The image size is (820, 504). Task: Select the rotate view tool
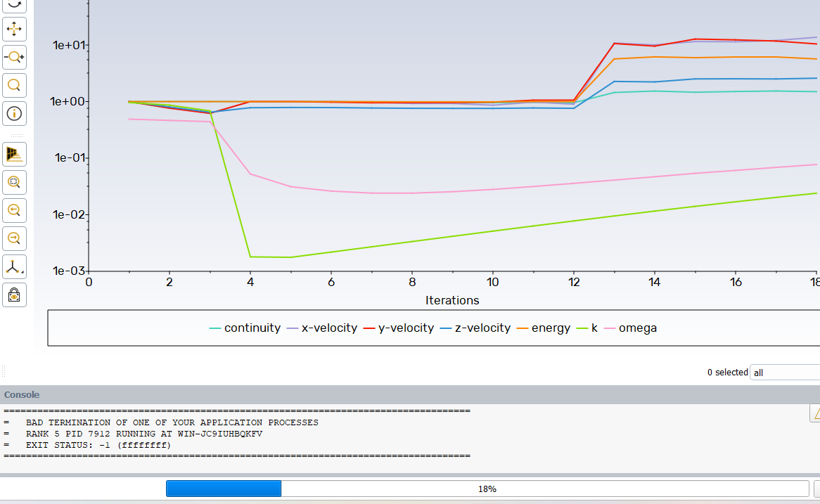[x=14, y=4]
